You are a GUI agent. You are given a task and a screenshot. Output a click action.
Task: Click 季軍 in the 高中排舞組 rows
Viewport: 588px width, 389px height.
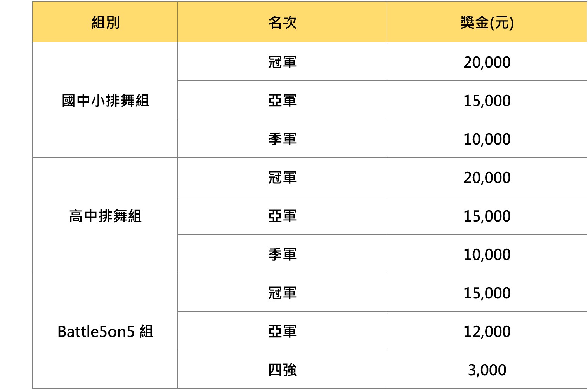(282, 254)
